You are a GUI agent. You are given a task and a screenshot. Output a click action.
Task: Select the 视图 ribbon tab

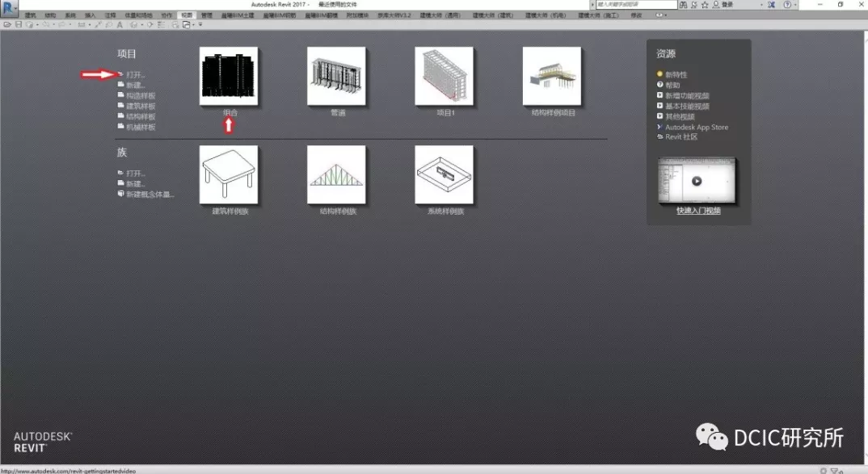tap(188, 15)
